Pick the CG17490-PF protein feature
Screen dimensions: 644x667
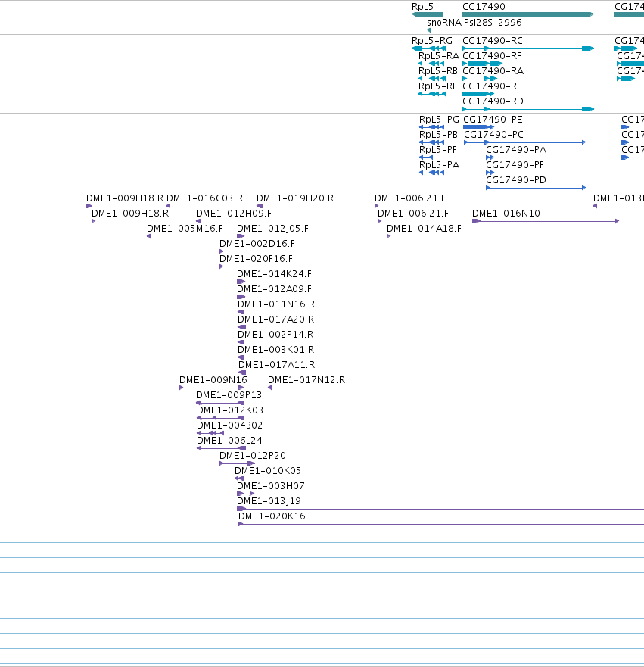pyautogui.click(x=490, y=173)
